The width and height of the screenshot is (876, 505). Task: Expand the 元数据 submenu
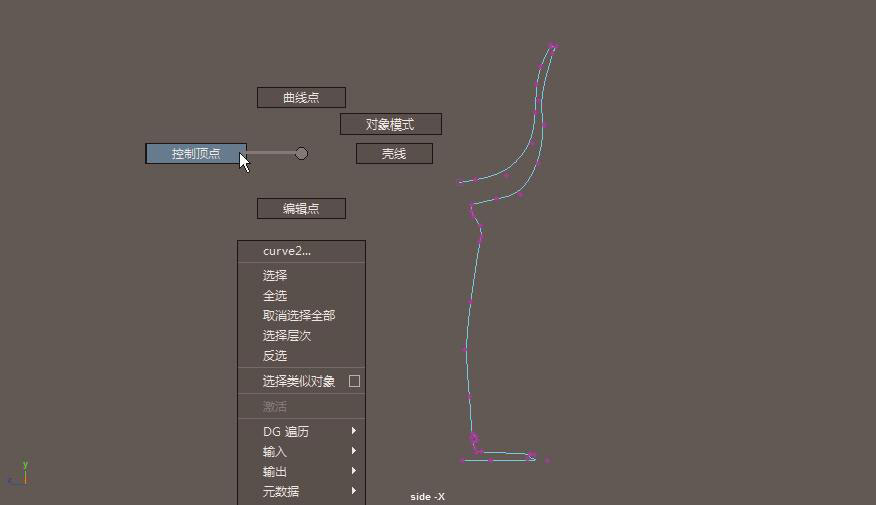[x=302, y=492]
